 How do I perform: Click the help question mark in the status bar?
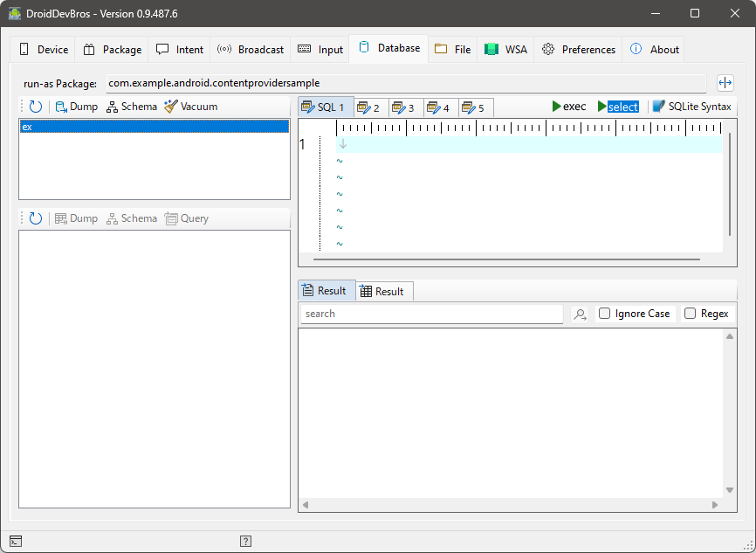point(246,541)
